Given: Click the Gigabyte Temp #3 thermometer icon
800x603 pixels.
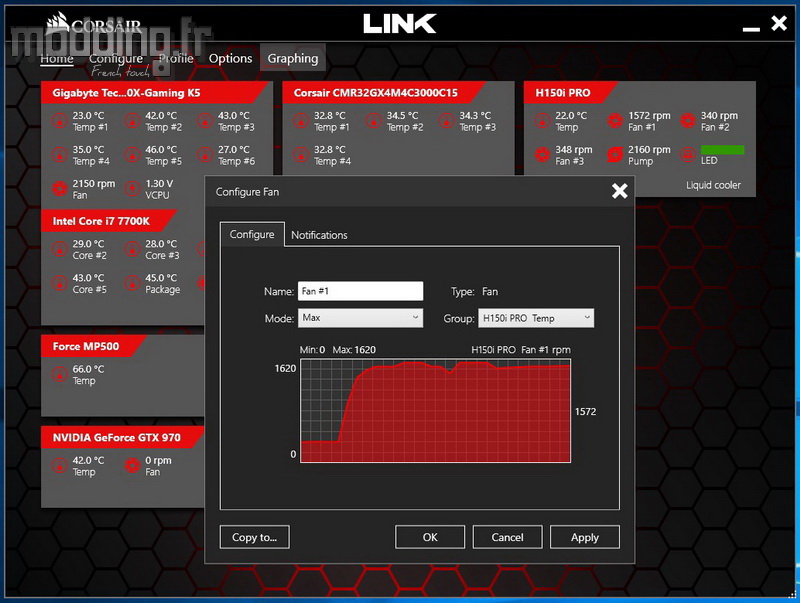Looking at the screenshot, I should click(x=205, y=121).
